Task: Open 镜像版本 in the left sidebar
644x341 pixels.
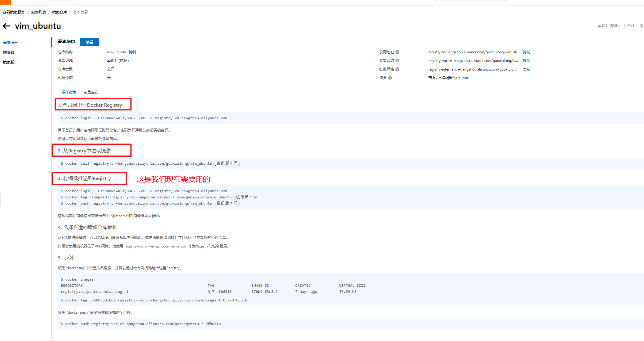Action: [x=10, y=62]
